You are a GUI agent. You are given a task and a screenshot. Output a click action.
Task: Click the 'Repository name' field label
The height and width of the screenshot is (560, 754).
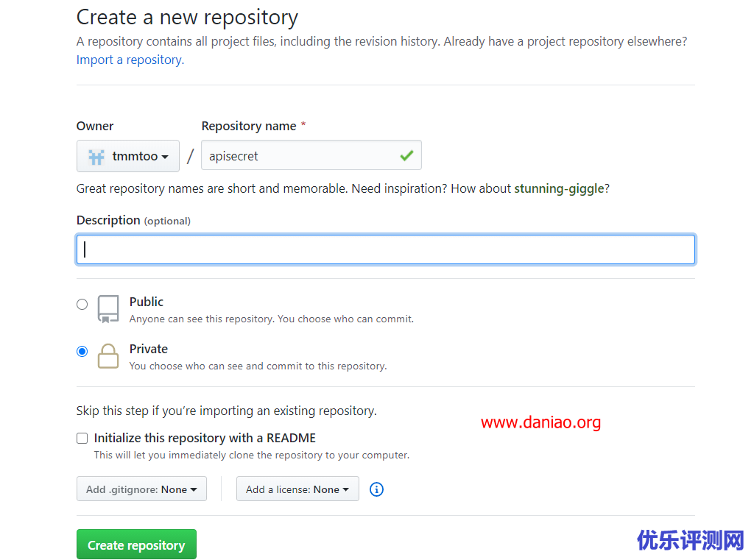coord(249,126)
